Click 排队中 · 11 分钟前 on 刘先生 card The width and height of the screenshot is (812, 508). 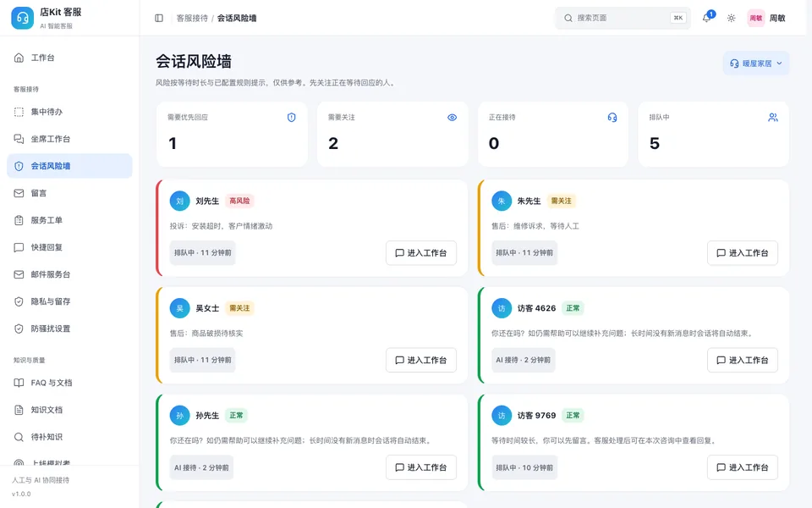(x=202, y=253)
